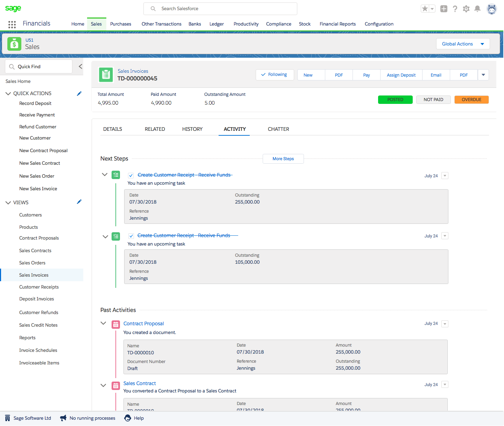The image size is (504, 426).
Task: Switch to the RELATED tab
Action: tap(155, 129)
